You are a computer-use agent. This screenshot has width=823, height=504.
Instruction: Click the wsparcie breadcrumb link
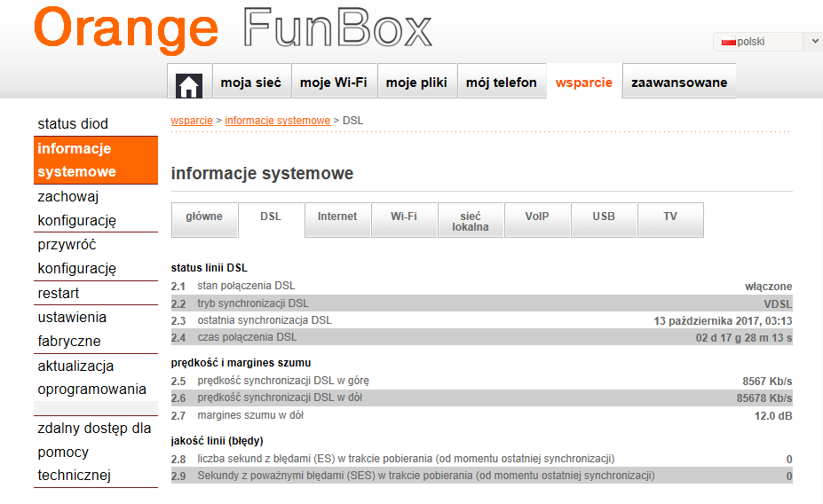click(x=192, y=121)
